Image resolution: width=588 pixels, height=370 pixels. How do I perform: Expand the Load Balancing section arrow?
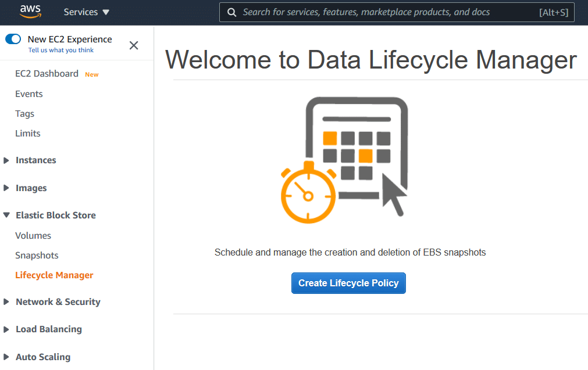(6, 329)
